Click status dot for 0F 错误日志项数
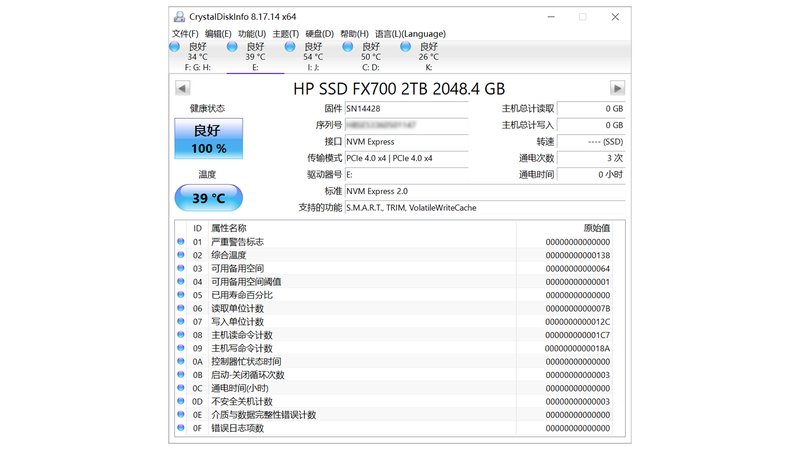The image size is (800, 450). click(181, 428)
